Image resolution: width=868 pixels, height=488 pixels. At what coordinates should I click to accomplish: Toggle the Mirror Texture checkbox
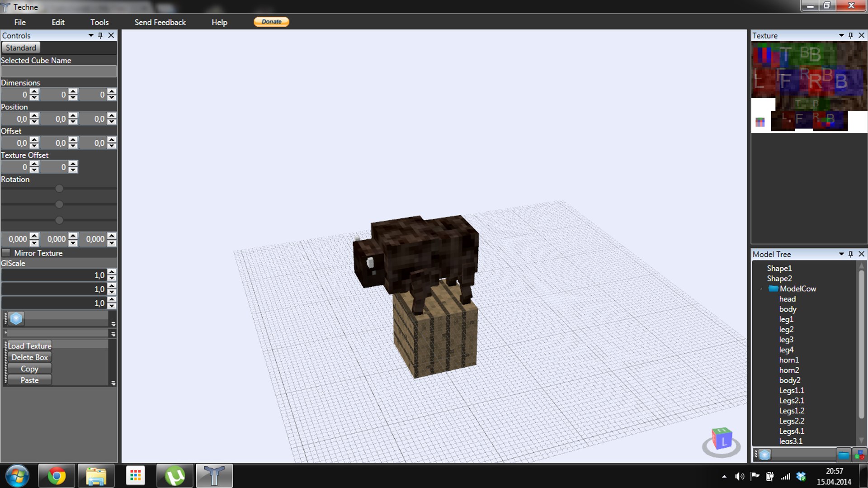pos(6,253)
